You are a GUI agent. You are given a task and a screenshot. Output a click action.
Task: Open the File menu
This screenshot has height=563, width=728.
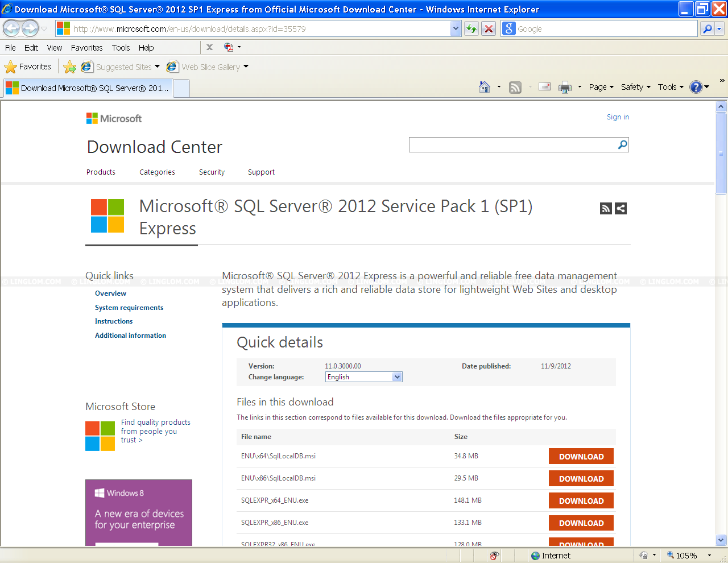coord(10,48)
